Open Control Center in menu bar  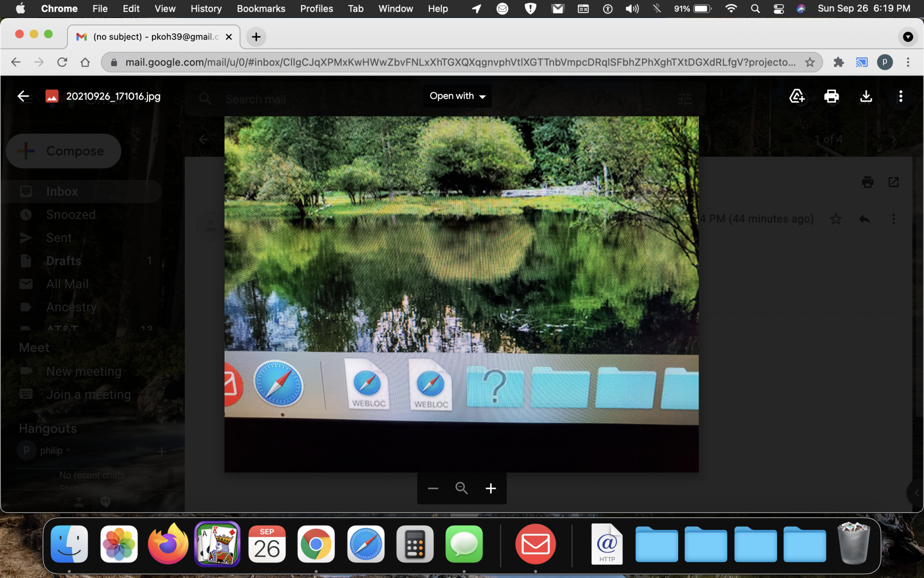778,8
